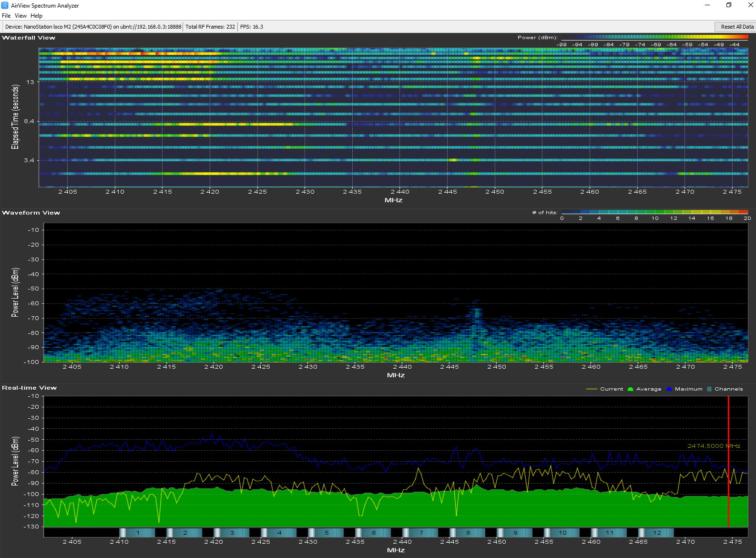Viewport: 756px width, 558px height.
Task: Click the MHz axis label under Waterfall View
Action: click(394, 200)
